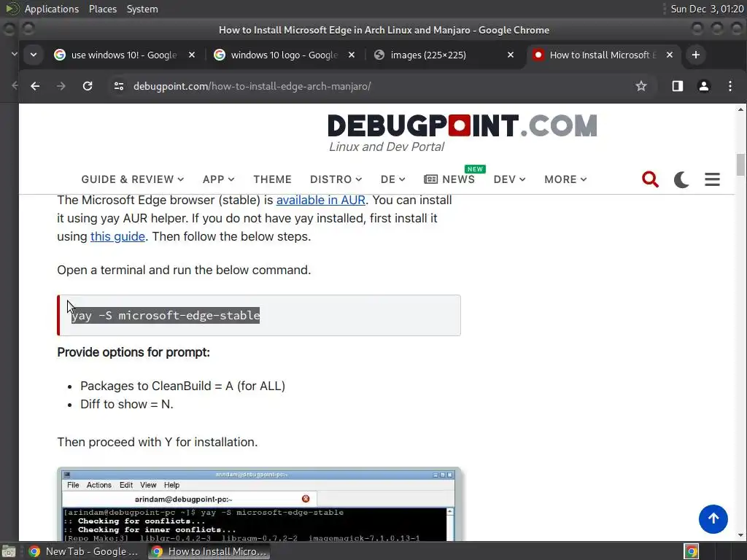Close the 'images (225×225)' tab
Screen dimensions: 747x560
coord(510,55)
